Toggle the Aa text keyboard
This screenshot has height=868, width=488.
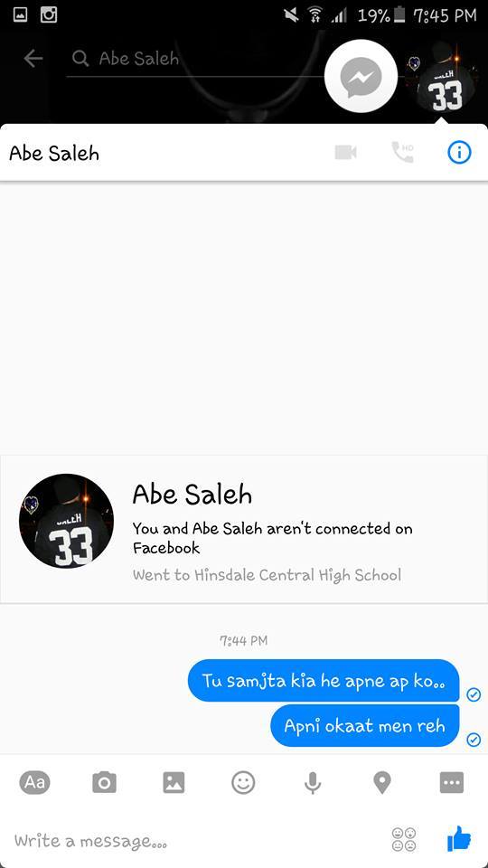coord(35,782)
